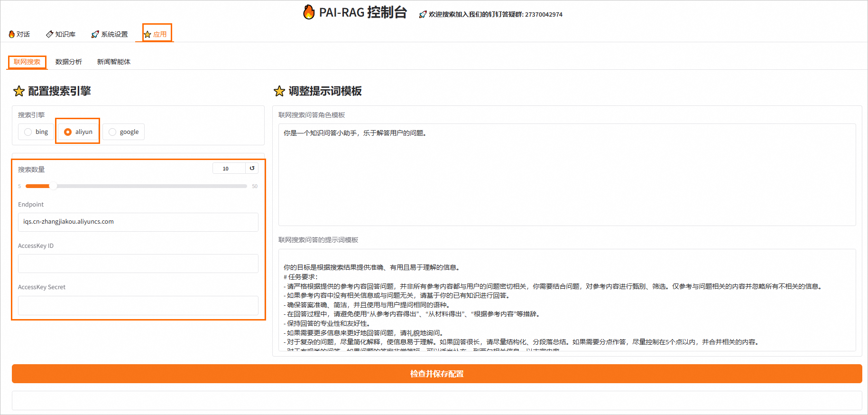Image resolution: width=868 pixels, height=415 pixels.
Task: Switch to 联网搜索 sub-tab
Action: 27,62
